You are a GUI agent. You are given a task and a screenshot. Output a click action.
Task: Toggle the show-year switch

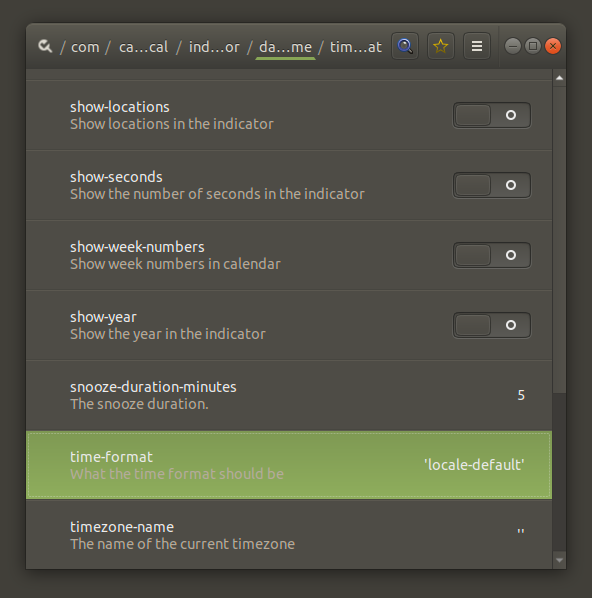click(x=492, y=325)
